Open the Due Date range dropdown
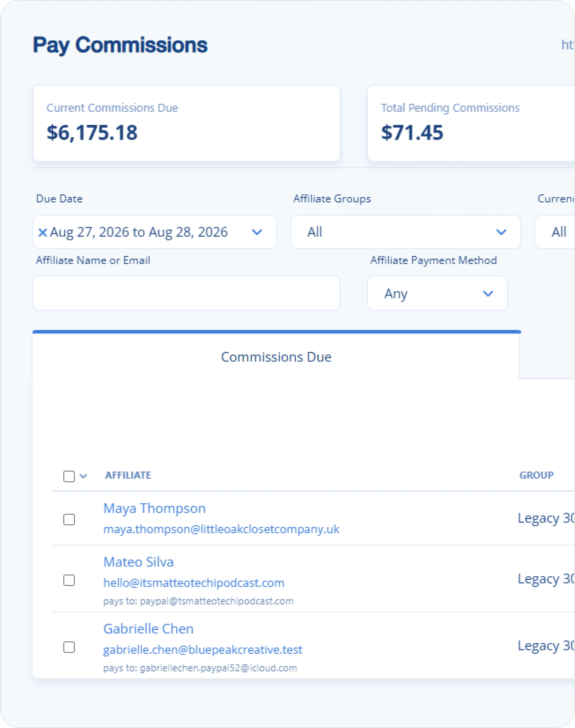575x728 pixels. (x=155, y=232)
